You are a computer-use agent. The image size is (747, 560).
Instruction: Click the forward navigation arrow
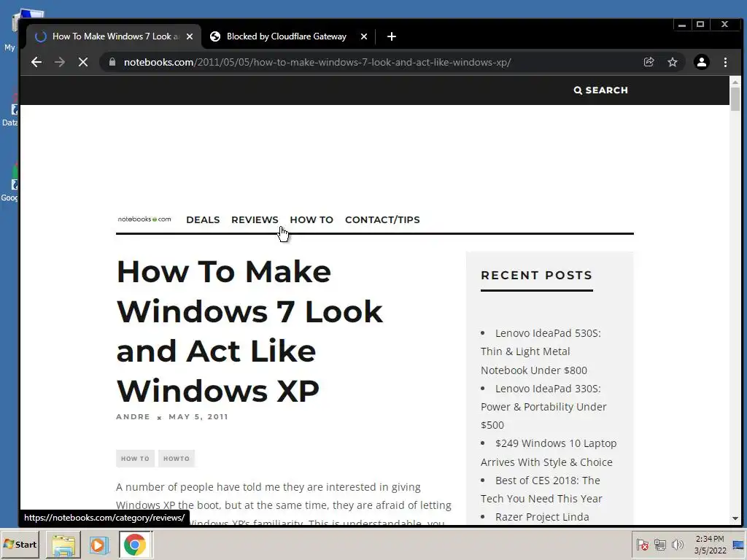(x=60, y=63)
